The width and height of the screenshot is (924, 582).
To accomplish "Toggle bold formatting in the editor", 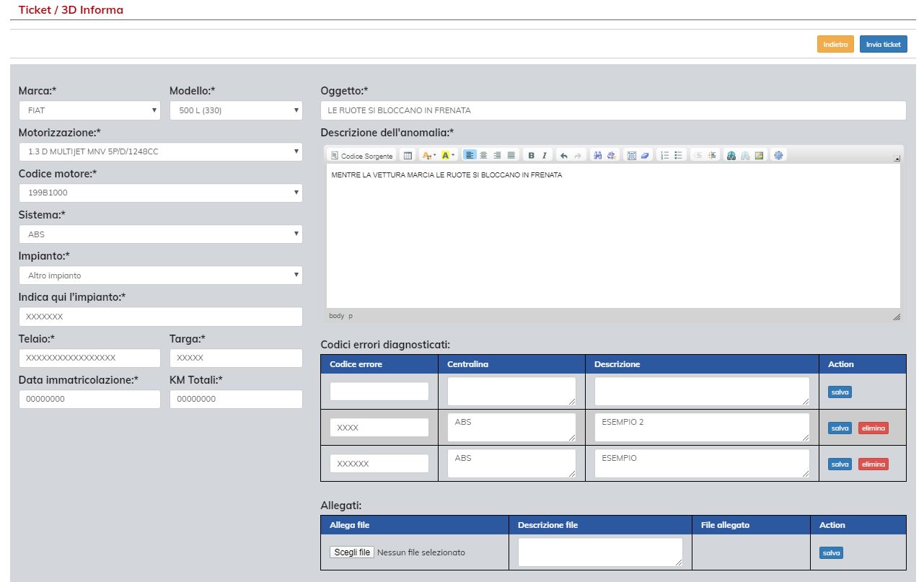I will pos(532,156).
